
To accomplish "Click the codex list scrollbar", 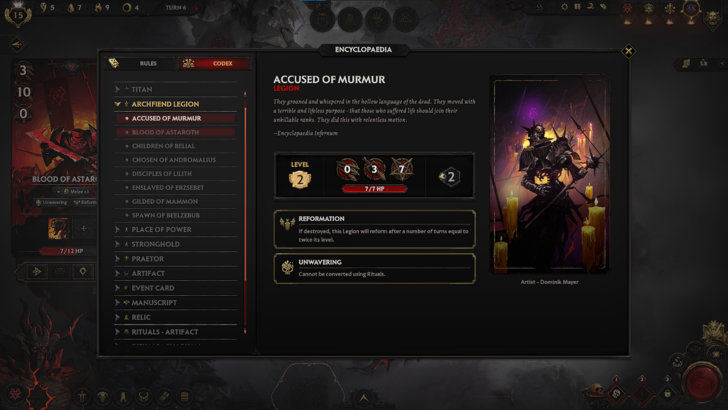I will [245, 213].
